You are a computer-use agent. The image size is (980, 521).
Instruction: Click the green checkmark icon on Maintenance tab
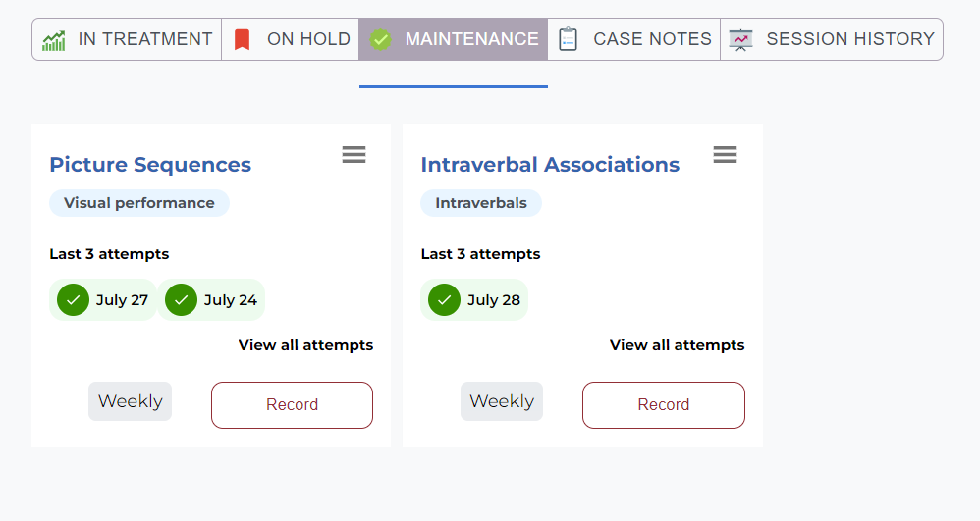coord(380,40)
